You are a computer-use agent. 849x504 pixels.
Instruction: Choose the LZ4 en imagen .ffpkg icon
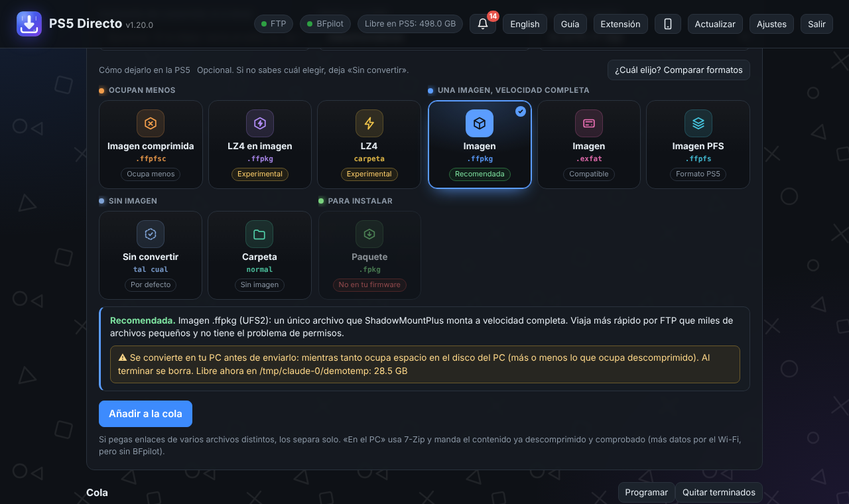point(260,123)
